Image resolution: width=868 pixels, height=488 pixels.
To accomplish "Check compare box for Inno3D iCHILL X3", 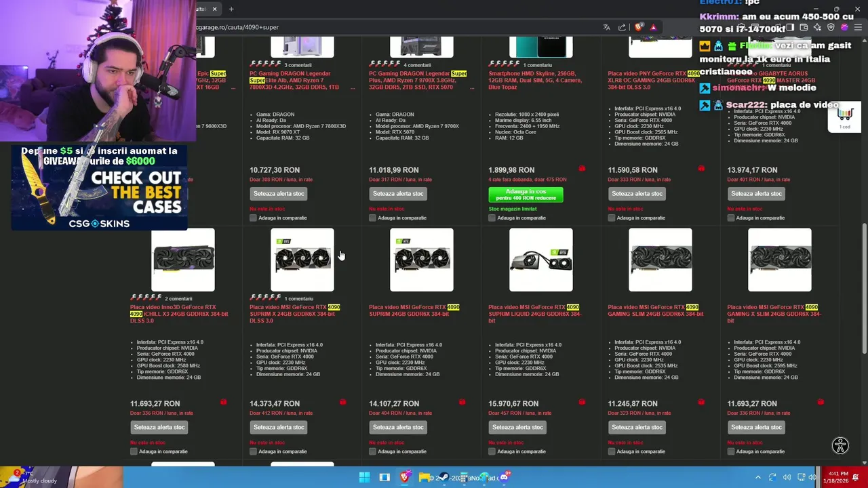I will point(134,451).
